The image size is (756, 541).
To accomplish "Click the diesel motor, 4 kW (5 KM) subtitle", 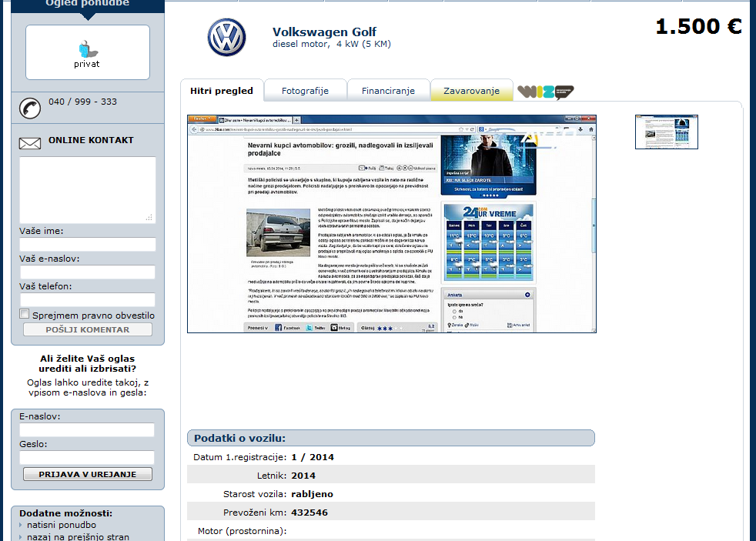I will coord(332,44).
